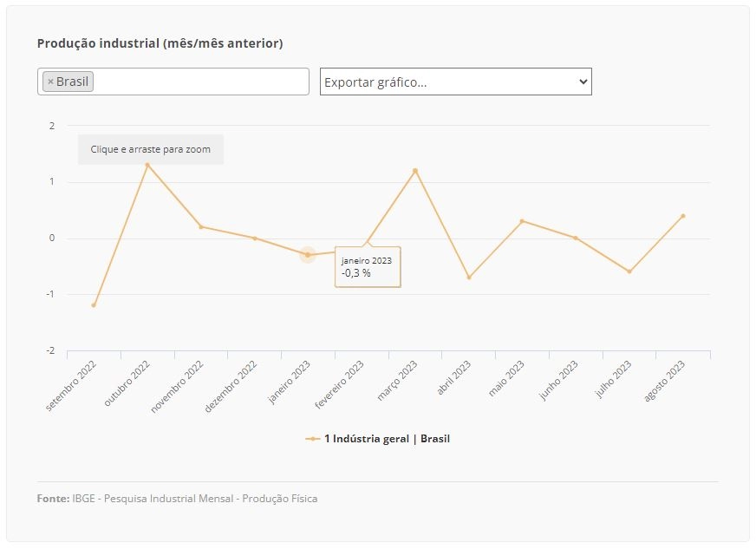Click the Brasil tag chip

pos(68,82)
